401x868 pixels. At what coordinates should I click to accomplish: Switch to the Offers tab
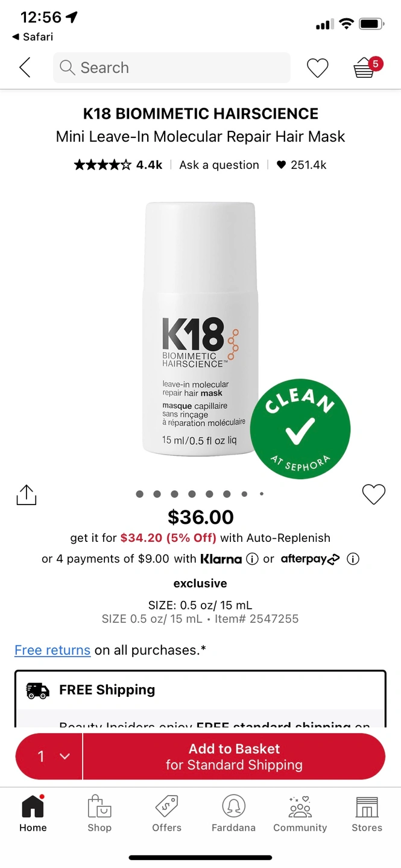click(167, 814)
